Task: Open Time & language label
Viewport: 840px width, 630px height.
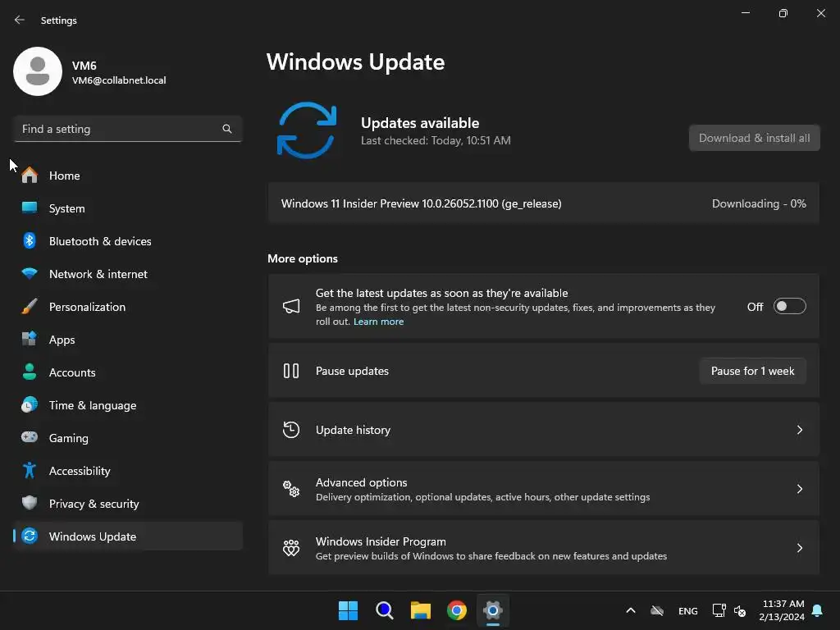Action: click(x=93, y=405)
